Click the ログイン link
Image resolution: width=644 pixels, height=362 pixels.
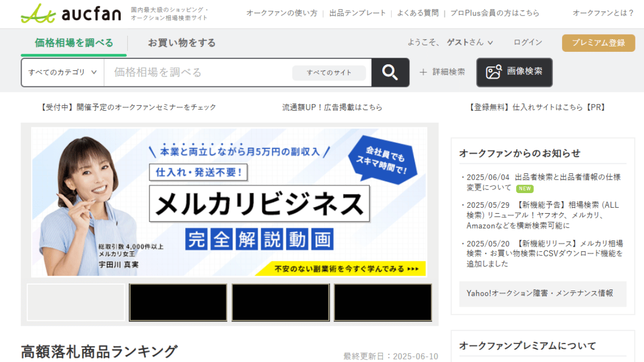pos(528,42)
